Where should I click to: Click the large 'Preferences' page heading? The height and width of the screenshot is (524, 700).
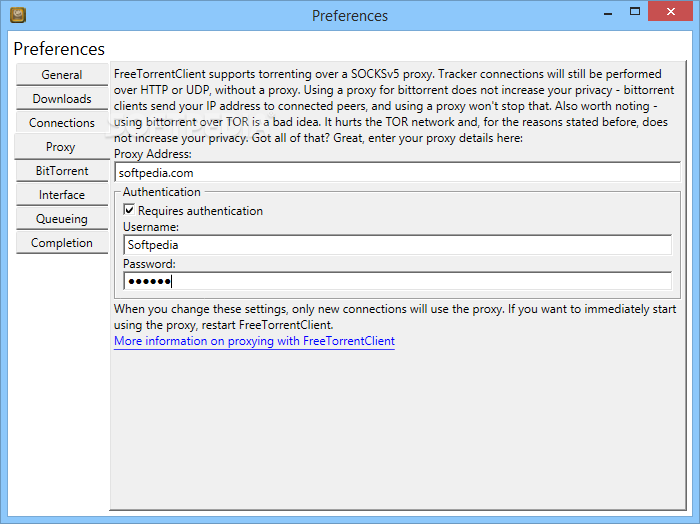59,49
